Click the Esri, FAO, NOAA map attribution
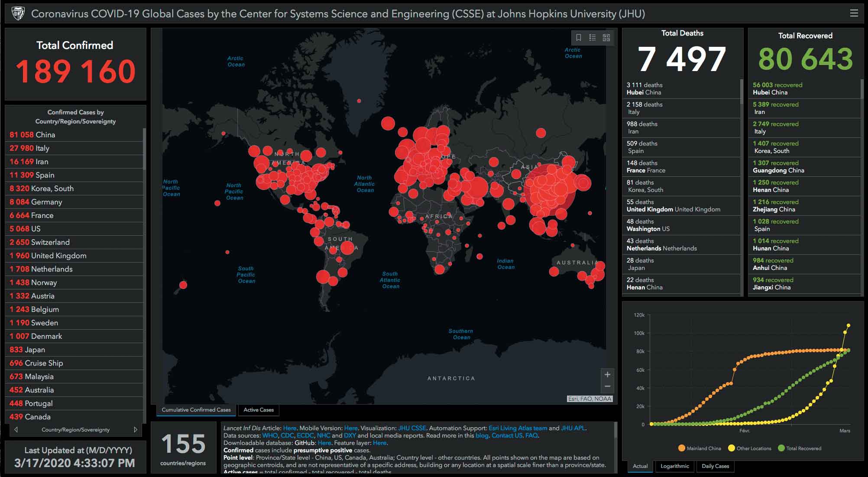This screenshot has height=477, width=868. (x=589, y=399)
